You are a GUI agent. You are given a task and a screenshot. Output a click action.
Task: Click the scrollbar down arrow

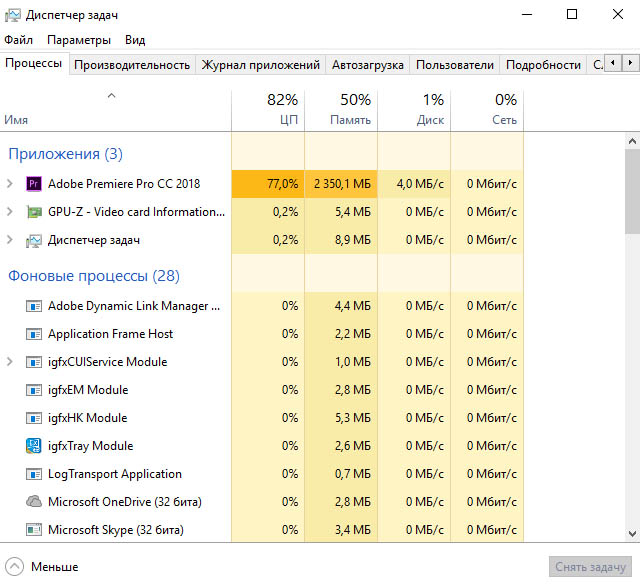(632, 534)
